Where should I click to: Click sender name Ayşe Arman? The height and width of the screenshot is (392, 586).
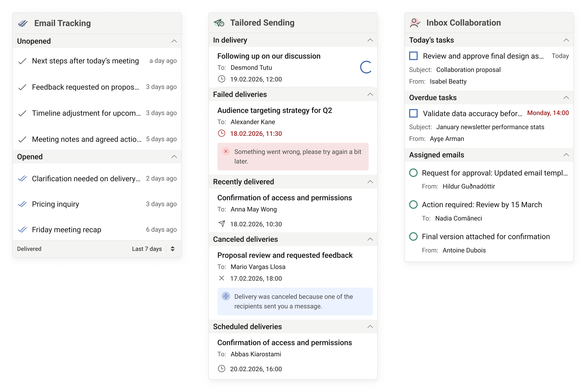click(447, 138)
